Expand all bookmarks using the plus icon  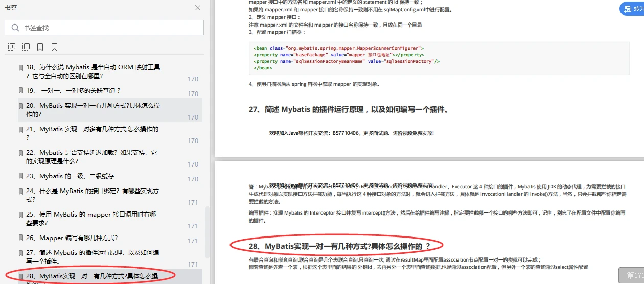click(12, 47)
